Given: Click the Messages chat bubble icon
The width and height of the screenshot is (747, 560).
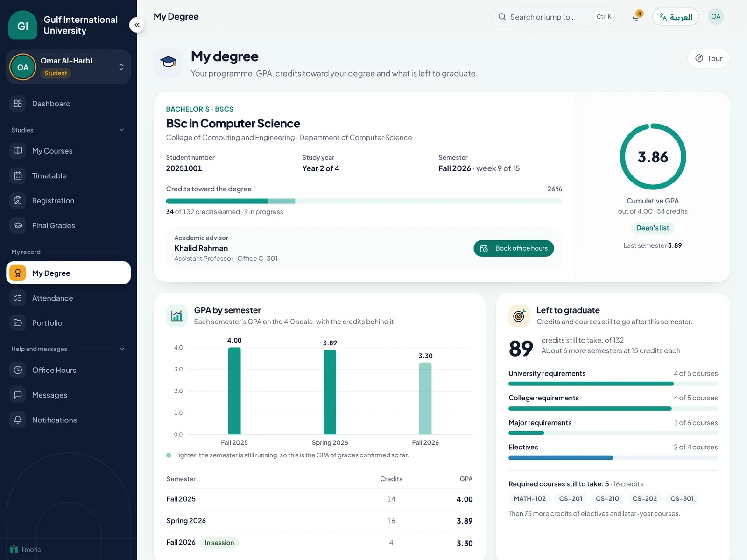Looking at the screenshot, I should tap(18, 395).
